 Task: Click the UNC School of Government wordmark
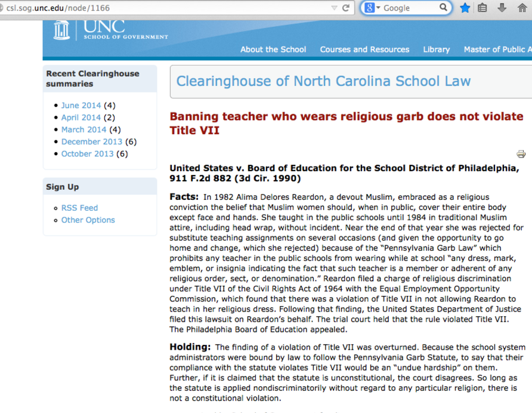126,30
